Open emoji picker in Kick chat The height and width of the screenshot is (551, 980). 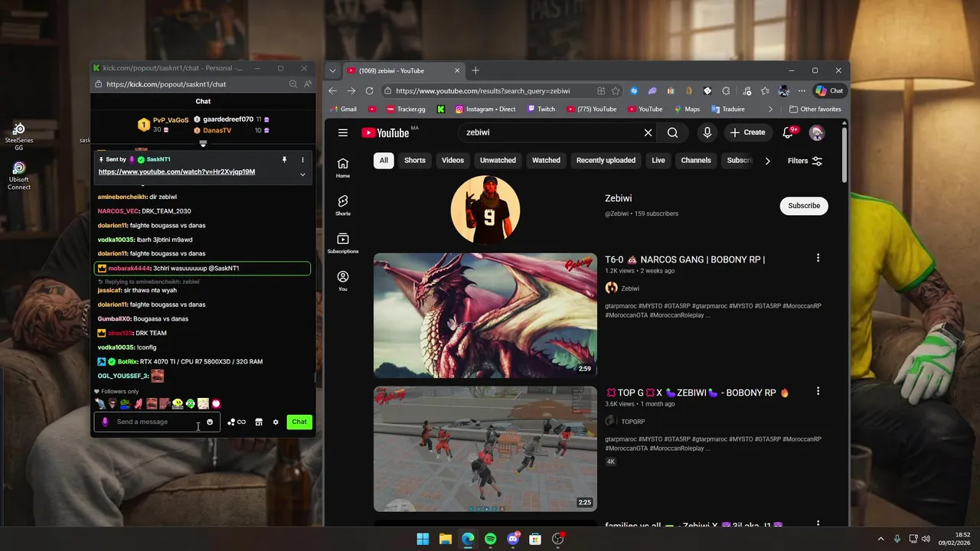(x=210, y=422)
